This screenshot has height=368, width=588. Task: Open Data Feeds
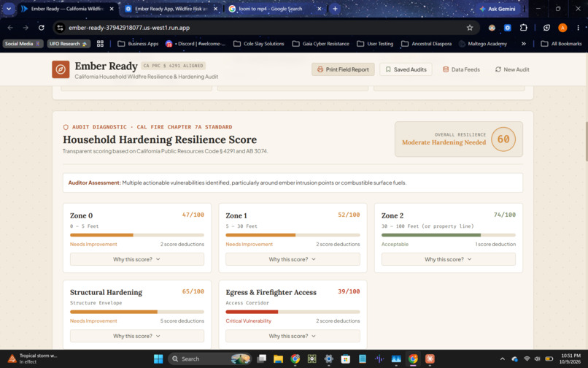coord(461,69)
